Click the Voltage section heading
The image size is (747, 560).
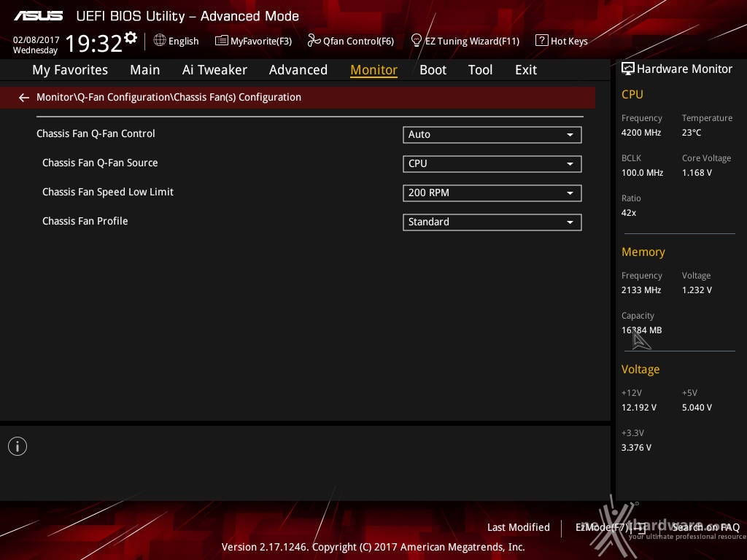640,370
